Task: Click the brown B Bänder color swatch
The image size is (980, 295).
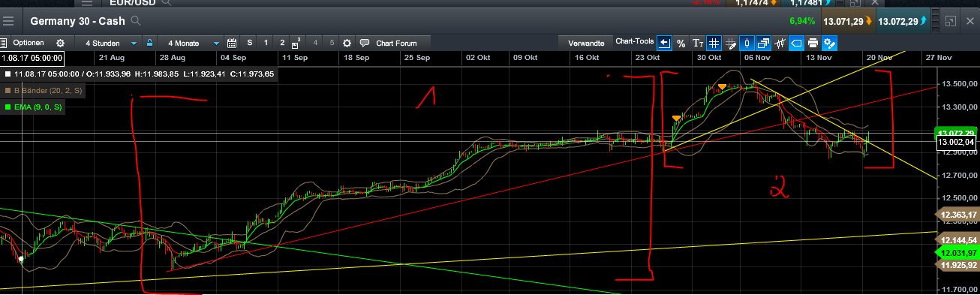Action: click(x=8, y=91)
